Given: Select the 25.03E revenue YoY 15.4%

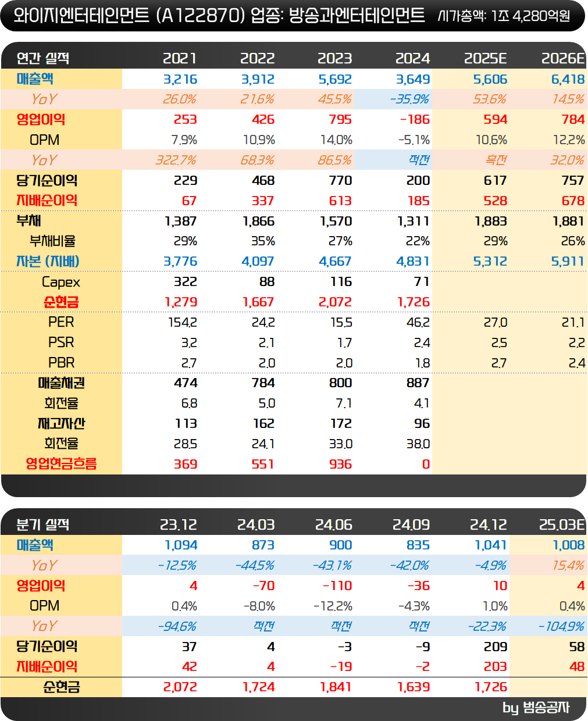Looking at the screenshot, I should click(568, 566).
